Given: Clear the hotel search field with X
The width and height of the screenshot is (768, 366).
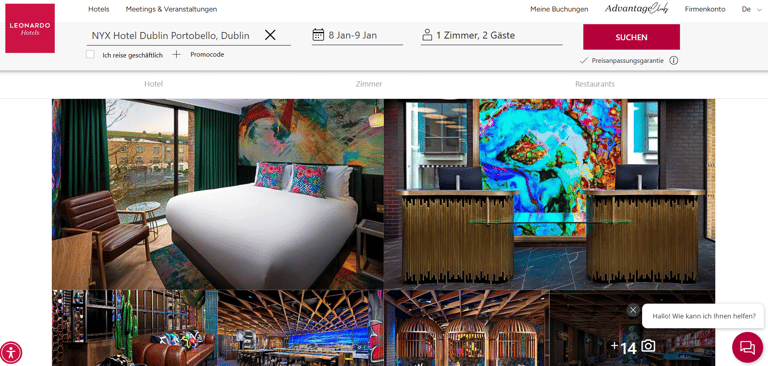Looking at the screenshot, I should pos(270,35).
